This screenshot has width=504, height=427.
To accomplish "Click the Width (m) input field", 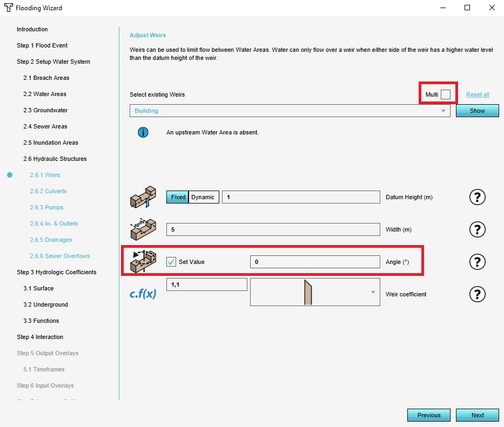I will click(273, 229).
